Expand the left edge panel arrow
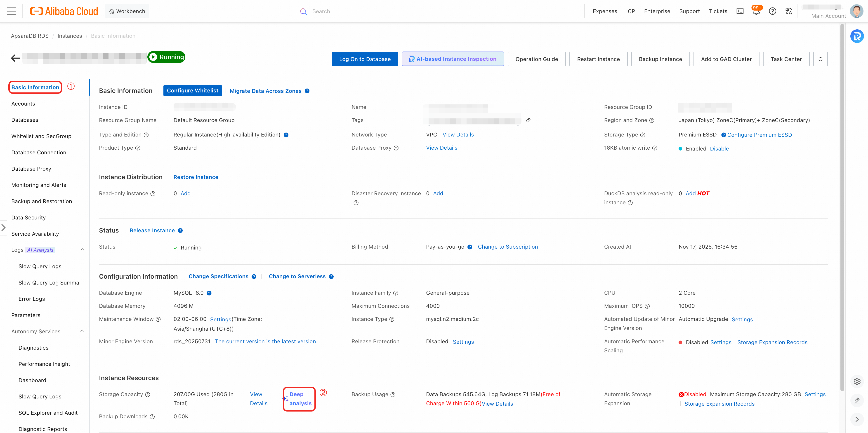868x433 pixels. [x=3, y=228]
